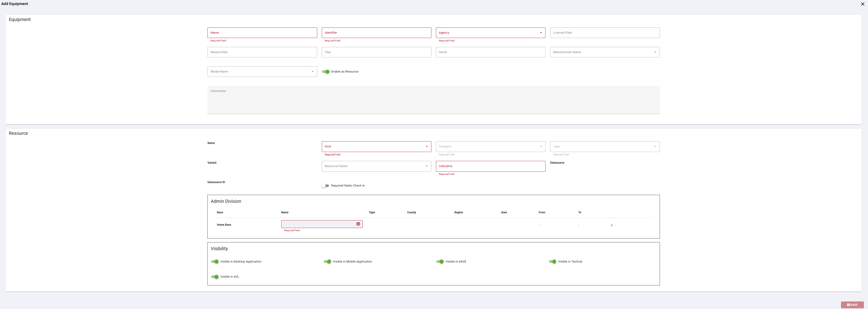868x309 pixels.
Task: Turn off Visible in Desktop Application
Action: coord(215,262)
